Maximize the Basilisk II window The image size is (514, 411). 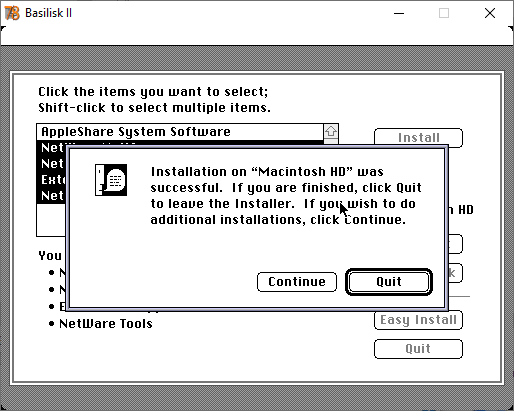444,13
